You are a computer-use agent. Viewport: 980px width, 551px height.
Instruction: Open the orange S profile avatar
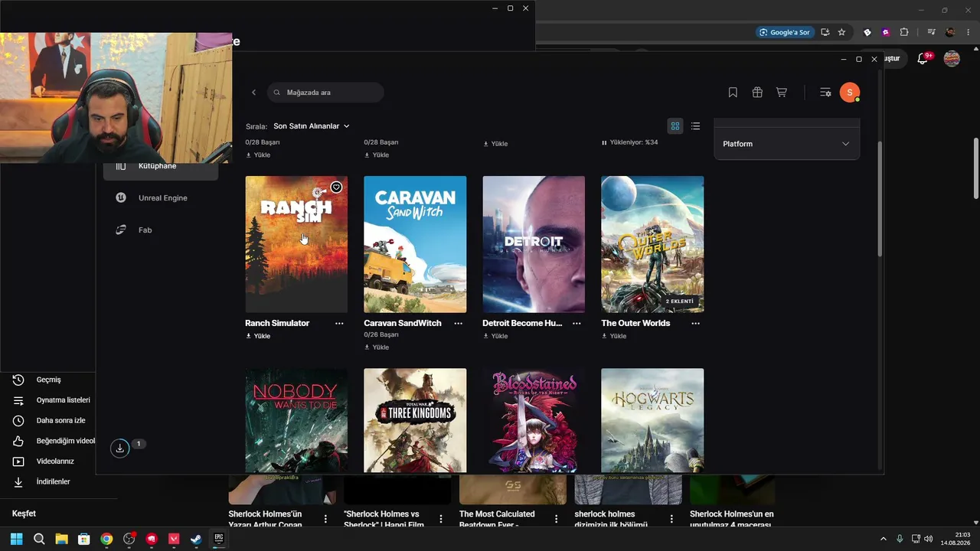849,93
